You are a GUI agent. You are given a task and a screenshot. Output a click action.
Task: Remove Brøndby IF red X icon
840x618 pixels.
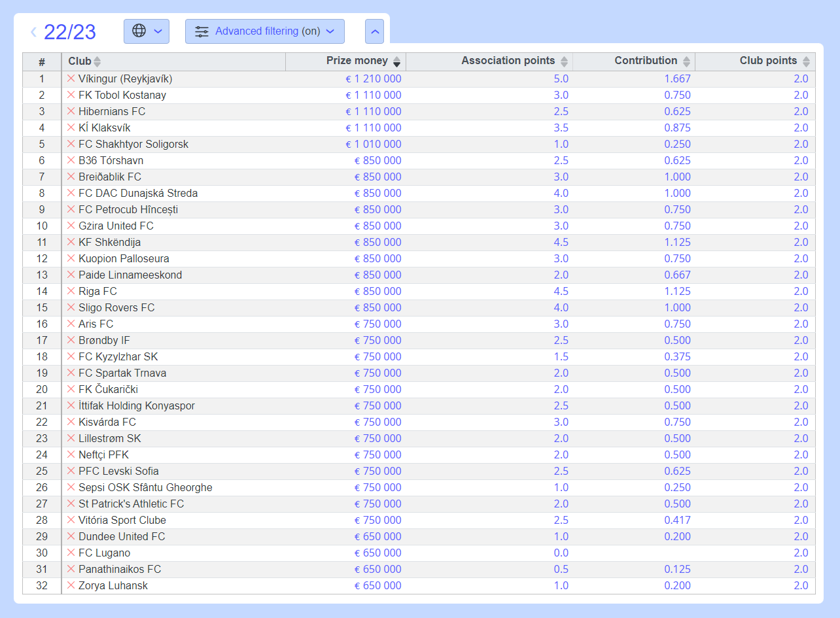click(71, 340)
